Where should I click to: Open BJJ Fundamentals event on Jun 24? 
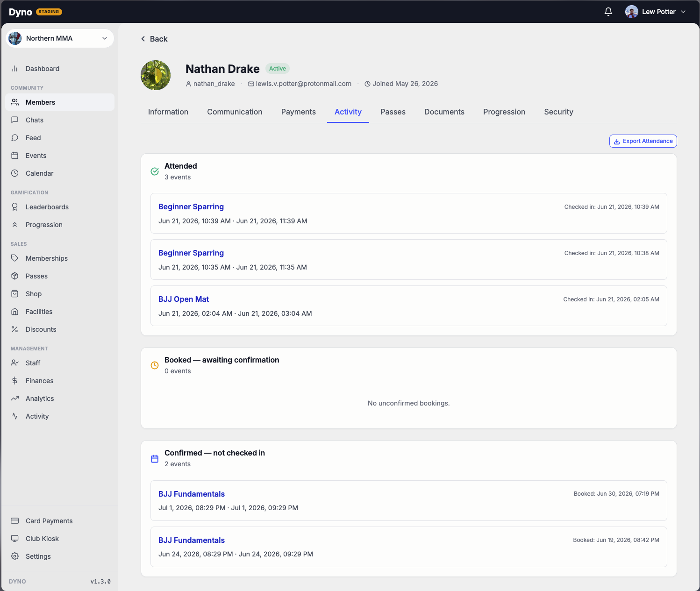pos(192,540)
